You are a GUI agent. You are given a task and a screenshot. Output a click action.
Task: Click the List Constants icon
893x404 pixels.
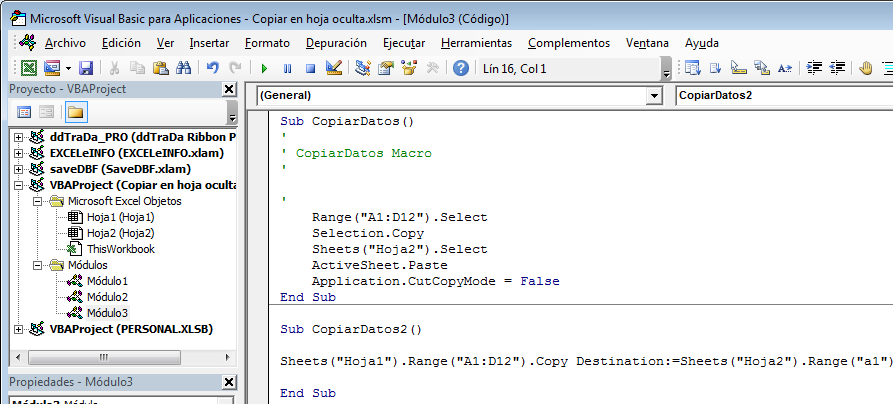point(716,68)
